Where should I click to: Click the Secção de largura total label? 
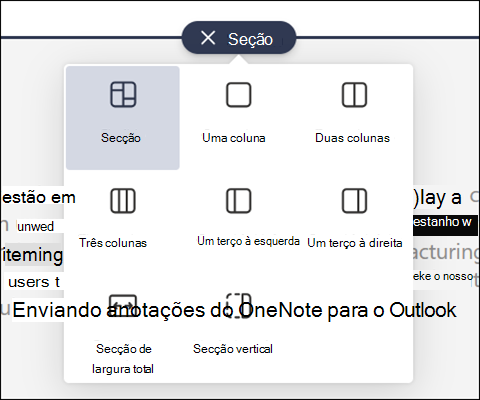point(123,359)
